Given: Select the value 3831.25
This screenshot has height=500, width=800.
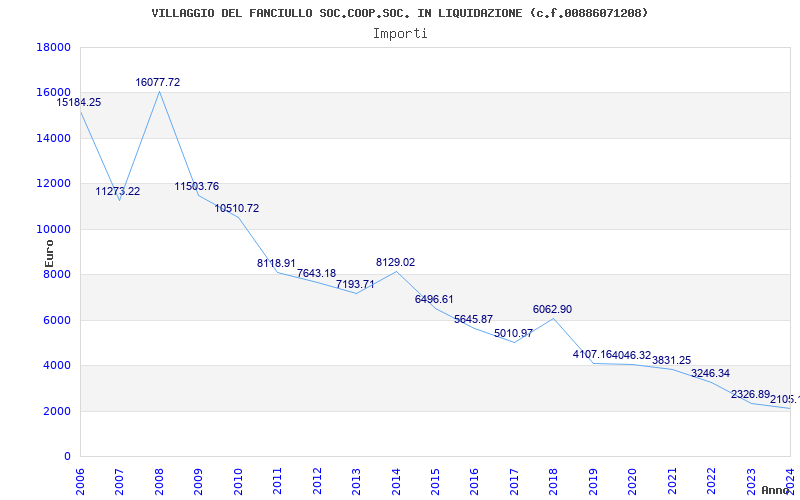Looking at the screenshot, I should [671, 361].
